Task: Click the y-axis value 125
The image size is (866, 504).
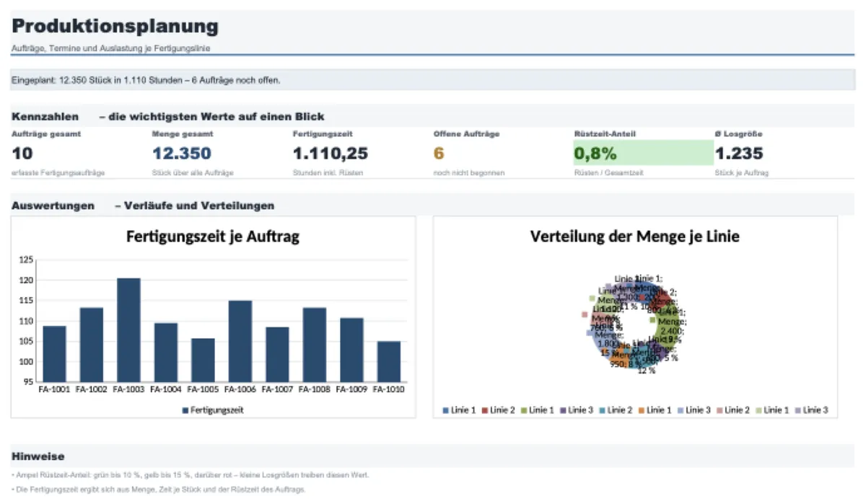Action: (26, 260)
